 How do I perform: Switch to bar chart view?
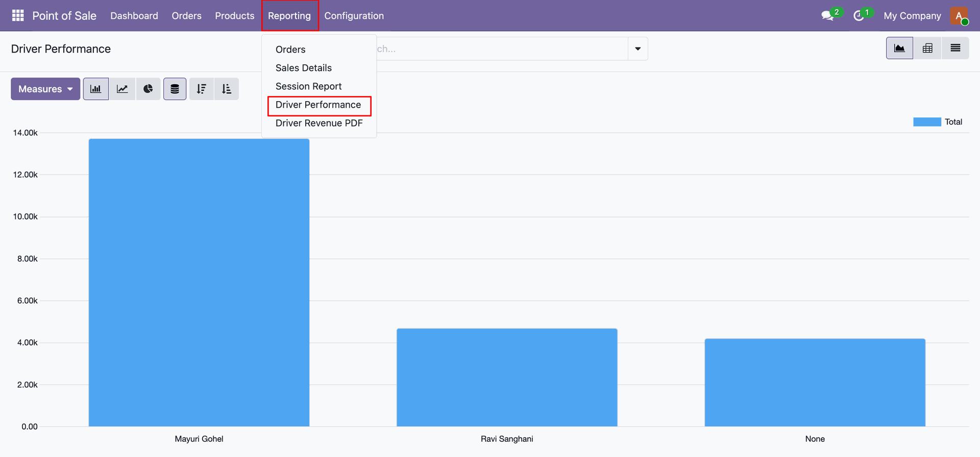(x=96, y=89)
